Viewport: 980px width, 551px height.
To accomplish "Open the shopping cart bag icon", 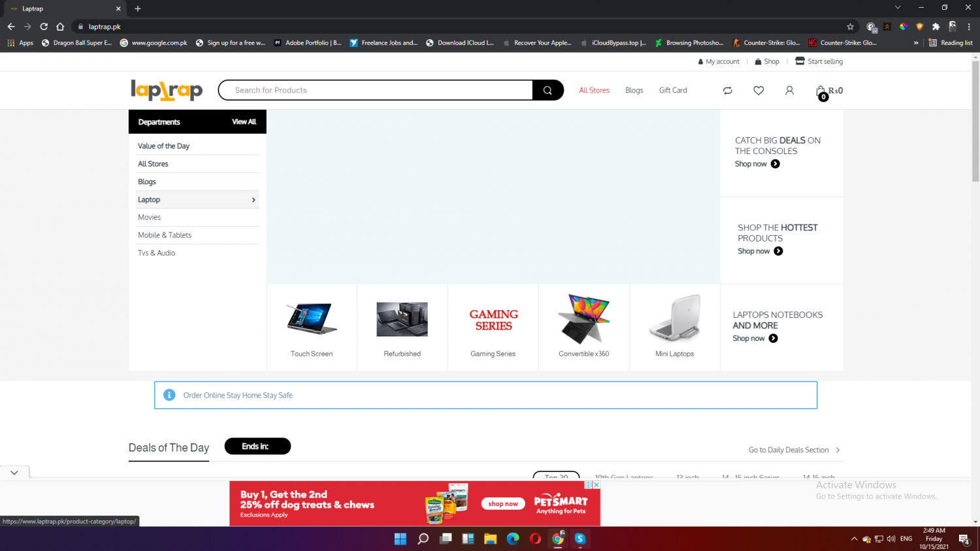I will [821, 91].
